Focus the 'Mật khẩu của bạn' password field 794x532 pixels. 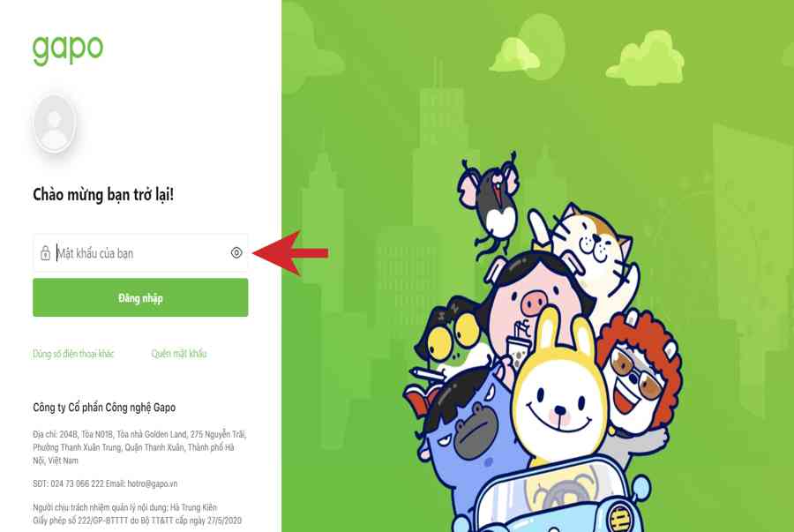[140, 252]
